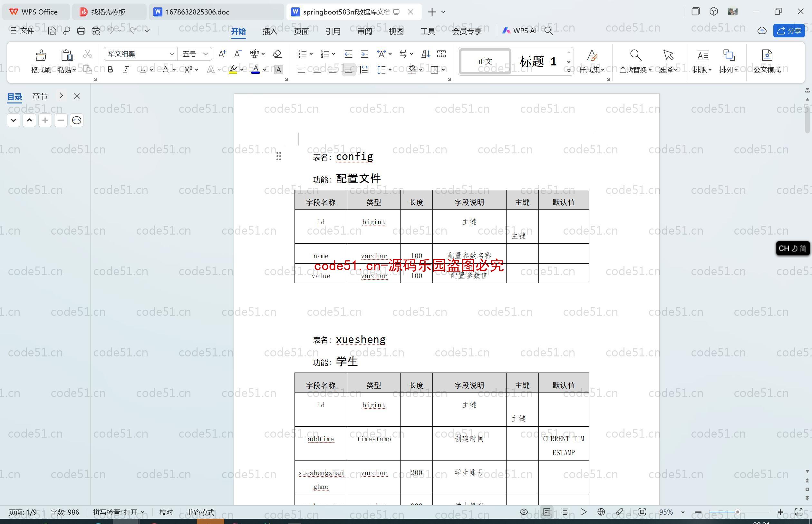Viewport: 812px width, 524px height.
Task: Switch to 插入 ribbon tab
Action: [x=270, y=31]
